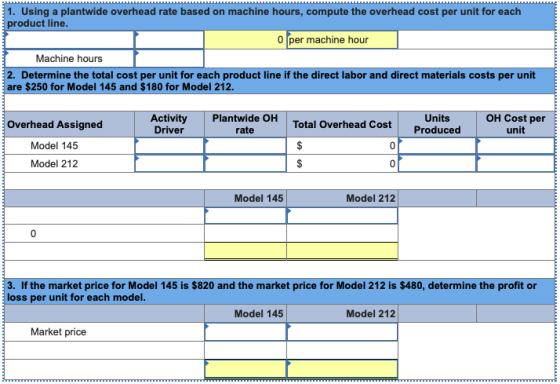Click the Units Produced column header
The height and width of the screenshot is (384, 560).
437,124
